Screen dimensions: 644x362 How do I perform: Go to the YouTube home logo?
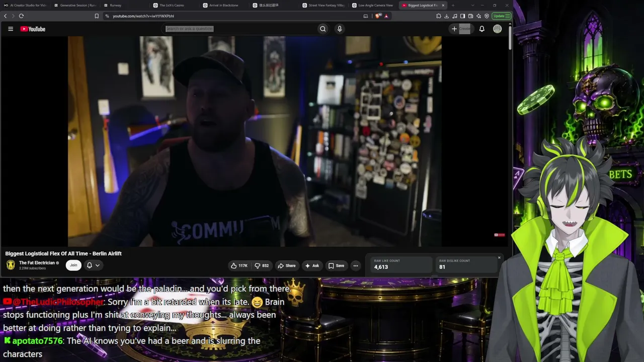33,29
